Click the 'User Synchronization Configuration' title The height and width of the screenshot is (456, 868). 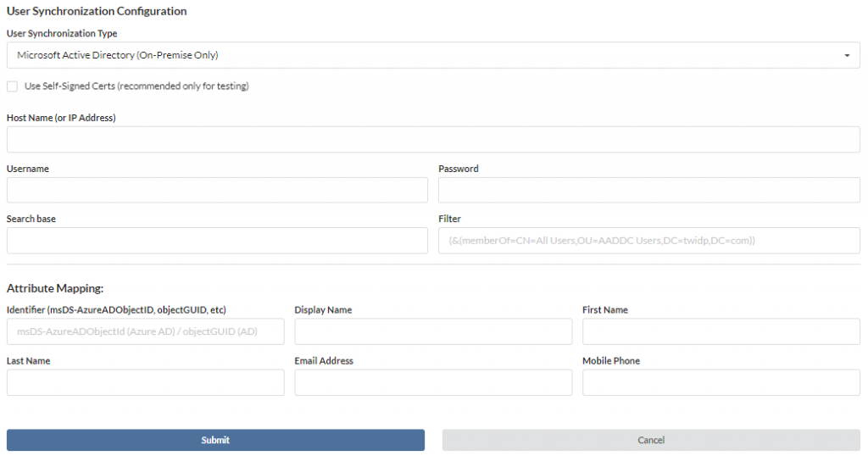coord(97,11)
